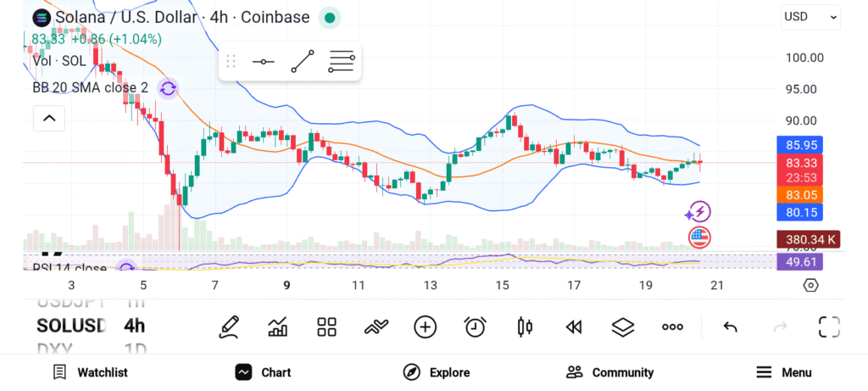The width and height of the screenshot is (868, 391).
Task: Open the three-dots more options
Action: point(672,327)
